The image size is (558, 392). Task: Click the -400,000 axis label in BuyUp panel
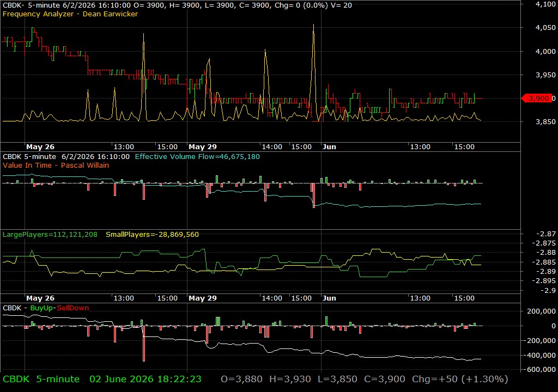tap(539, 355)
